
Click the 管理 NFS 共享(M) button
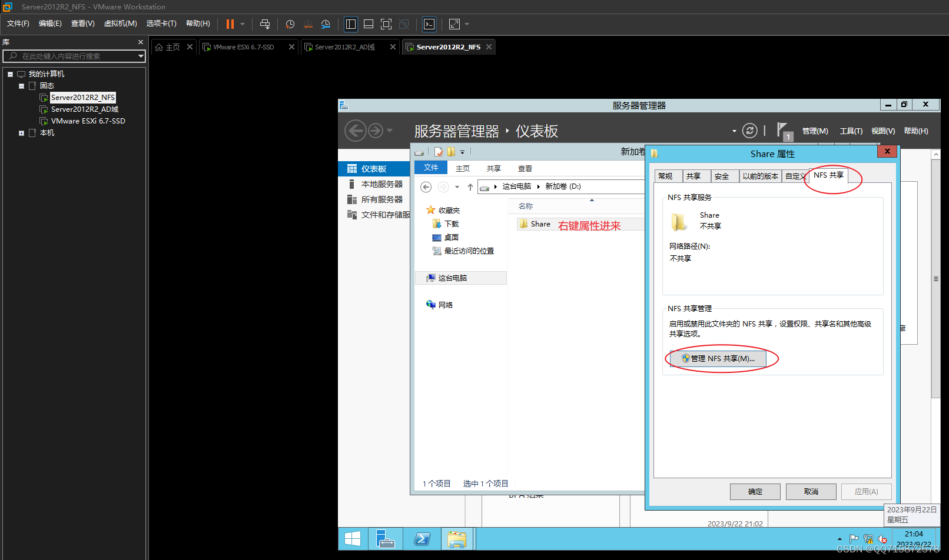pos(718,358)
